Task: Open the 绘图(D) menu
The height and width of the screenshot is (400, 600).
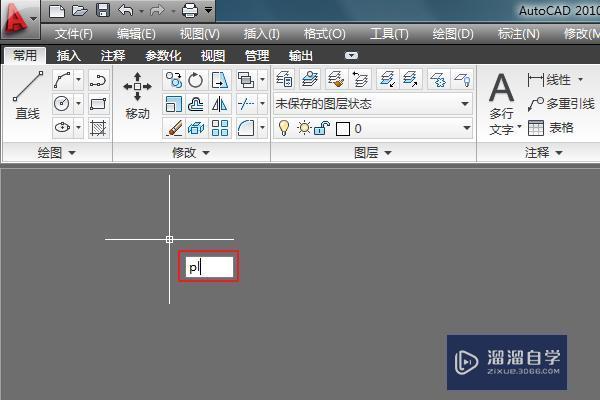Action: [x=453, y=34]
